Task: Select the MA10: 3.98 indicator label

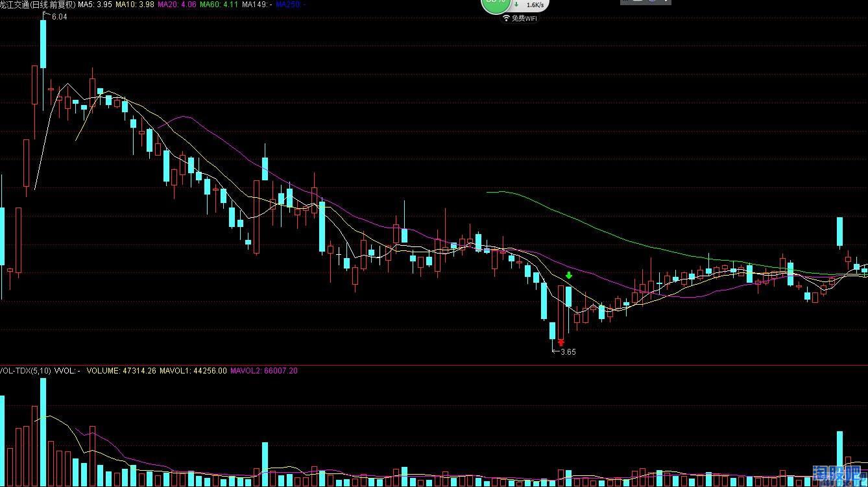Action: coord(135,5)
